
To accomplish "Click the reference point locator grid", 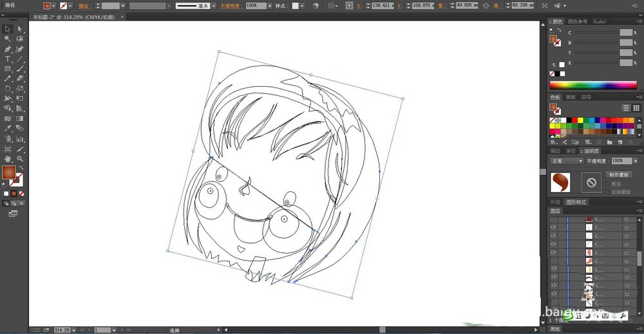I will 349,6.
